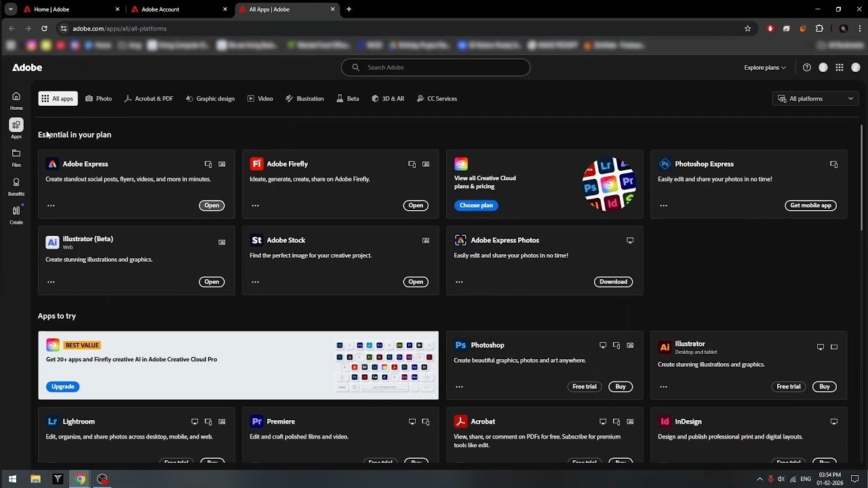The image size is (868, 488).
Task: Click the Illustrator desktop app icon
Action: [x=665, y=347]
